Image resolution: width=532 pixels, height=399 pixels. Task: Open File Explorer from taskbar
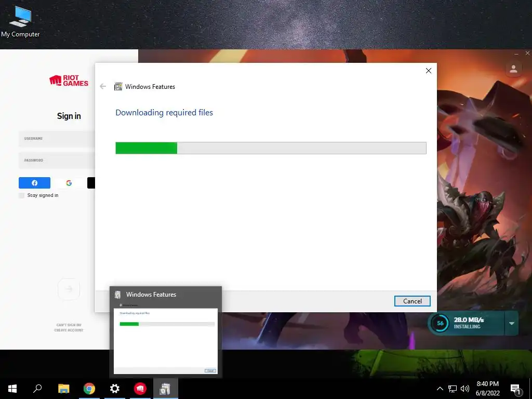click(x=63, y=389)
